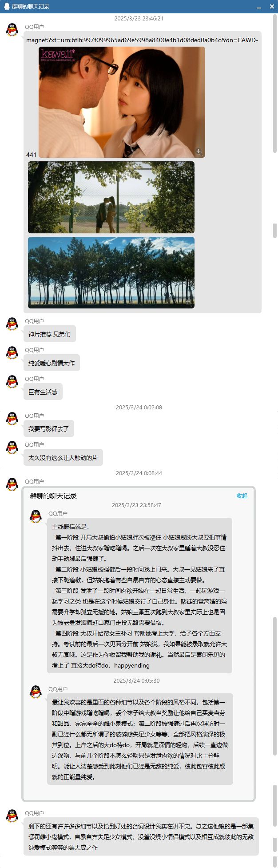Viewport: 278px width, 868px height.
Task: Open the kawaii couple image thumbnail
Action: tap(122, 102)
